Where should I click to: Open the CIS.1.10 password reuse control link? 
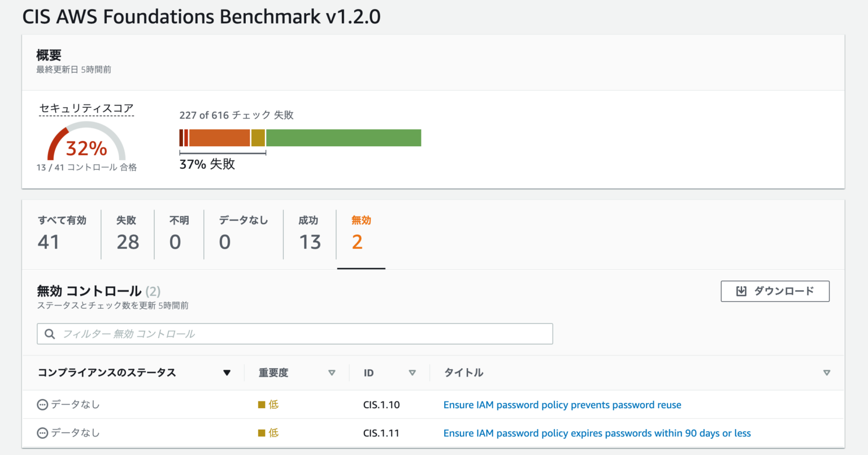click(562, 404)
